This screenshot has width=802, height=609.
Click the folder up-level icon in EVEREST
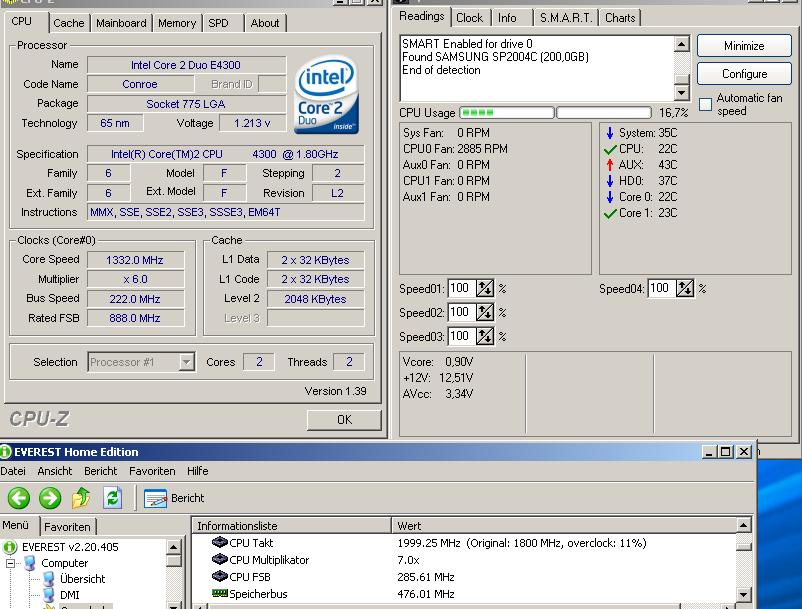coord(81,498)
